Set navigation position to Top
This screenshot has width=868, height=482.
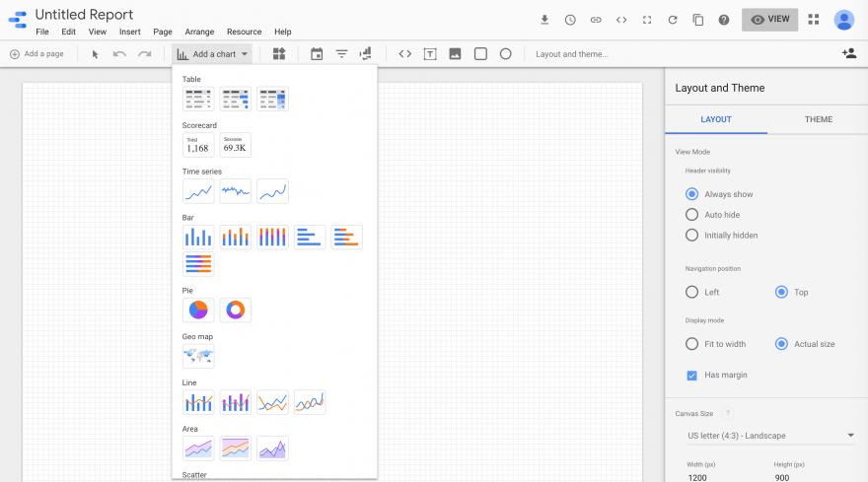point(781,292)
